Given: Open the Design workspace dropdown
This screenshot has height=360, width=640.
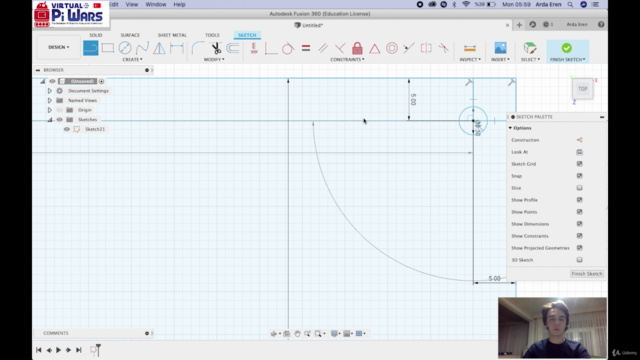Looking at the screenshot, I should 59,47.
